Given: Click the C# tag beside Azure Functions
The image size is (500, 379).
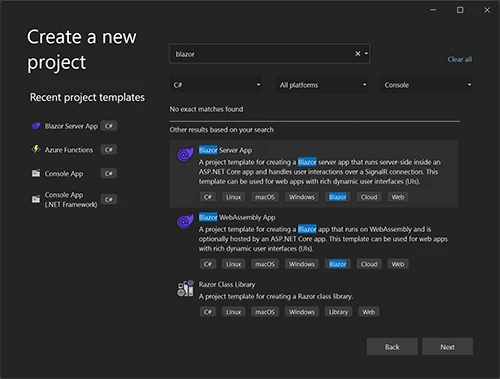Looking at the screenshot, I should tap(109, 150).
